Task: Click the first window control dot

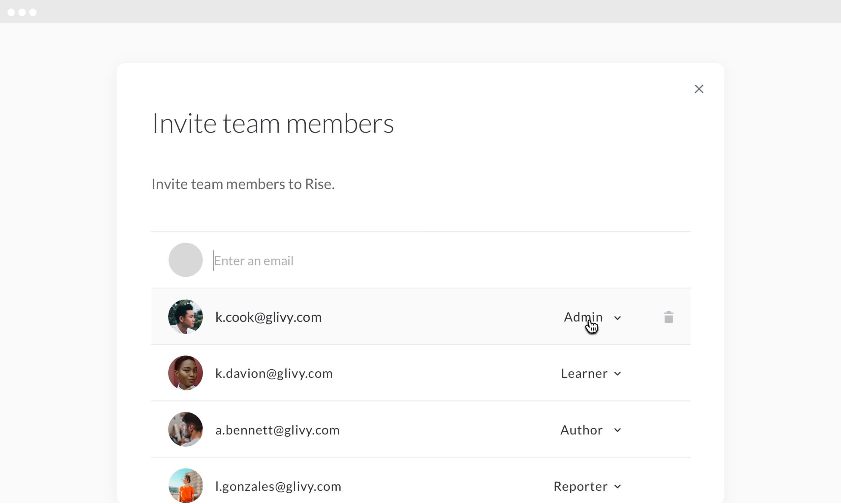Action: coord(11,13)
